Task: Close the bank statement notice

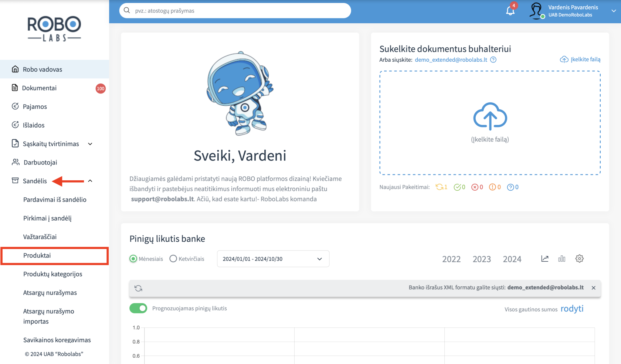Action: coord(594,288)
